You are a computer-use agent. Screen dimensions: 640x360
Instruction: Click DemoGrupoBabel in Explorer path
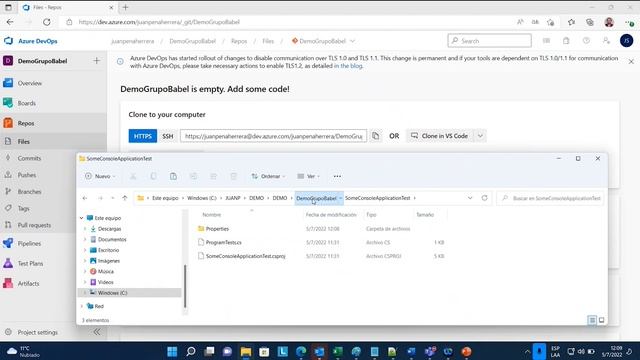click(x=316, y=198)
